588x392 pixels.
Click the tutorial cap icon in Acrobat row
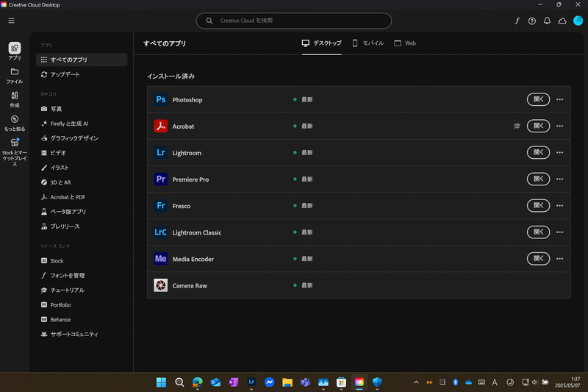pyautogui.click(x=517, y=126)
